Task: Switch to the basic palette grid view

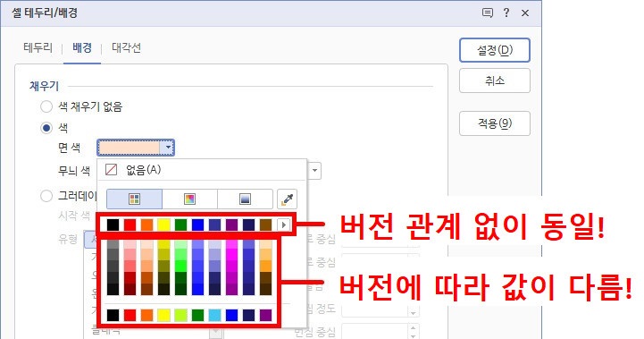Action: (134, 199)
